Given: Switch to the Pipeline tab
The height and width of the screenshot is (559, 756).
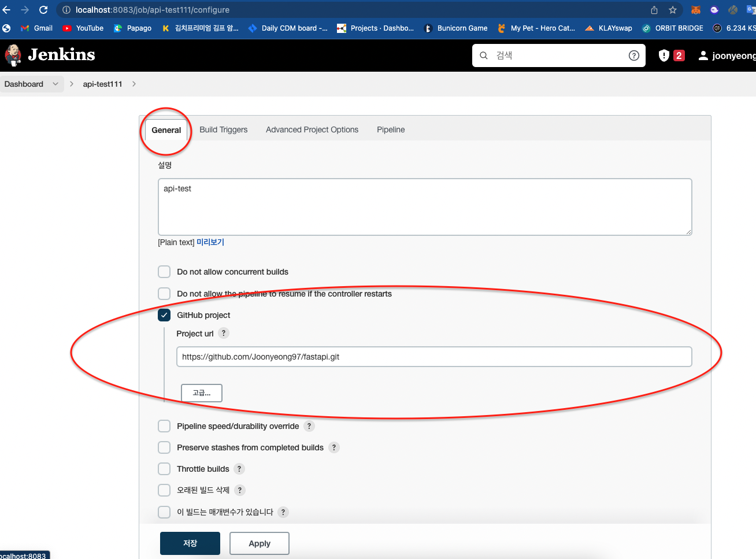Looking at the screenshot, I should pyautogui.click(x=391, y=129).
